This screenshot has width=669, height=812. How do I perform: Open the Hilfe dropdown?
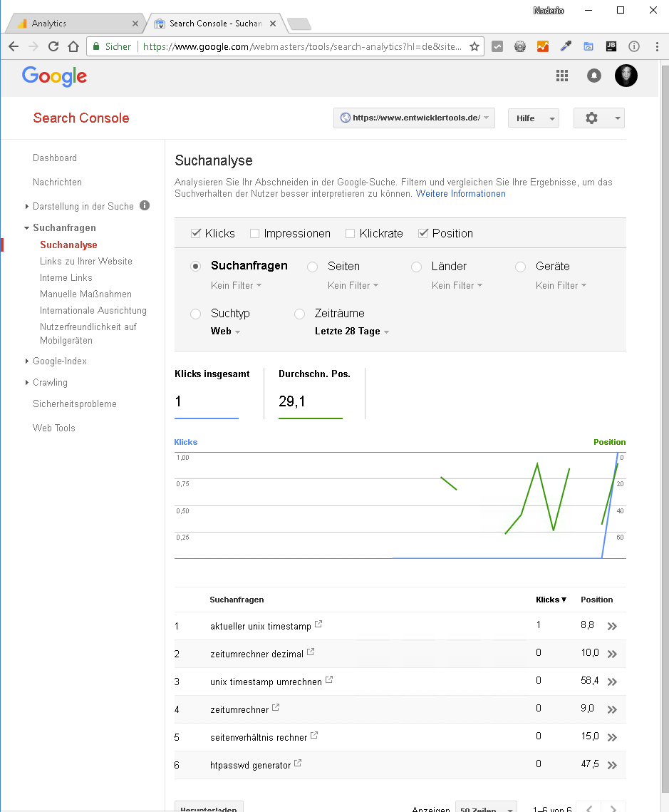coord(534,118)
